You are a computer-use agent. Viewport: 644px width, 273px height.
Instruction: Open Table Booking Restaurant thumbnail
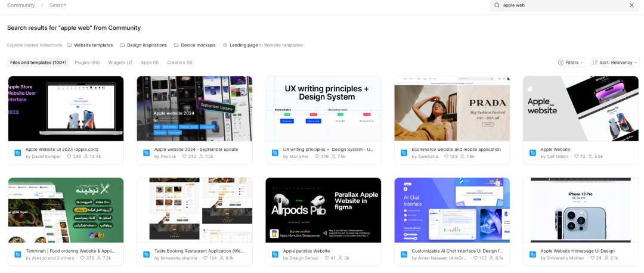[x=194, y=210]
